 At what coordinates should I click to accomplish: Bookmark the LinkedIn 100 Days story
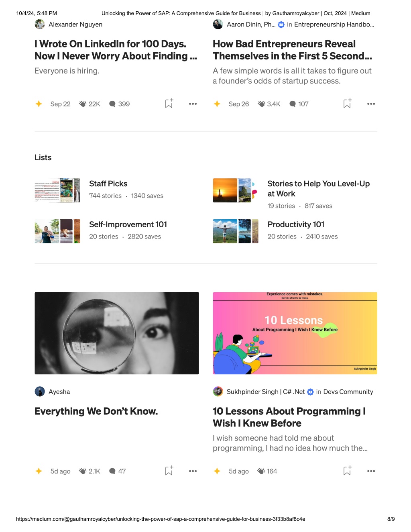tap(169, 103)
